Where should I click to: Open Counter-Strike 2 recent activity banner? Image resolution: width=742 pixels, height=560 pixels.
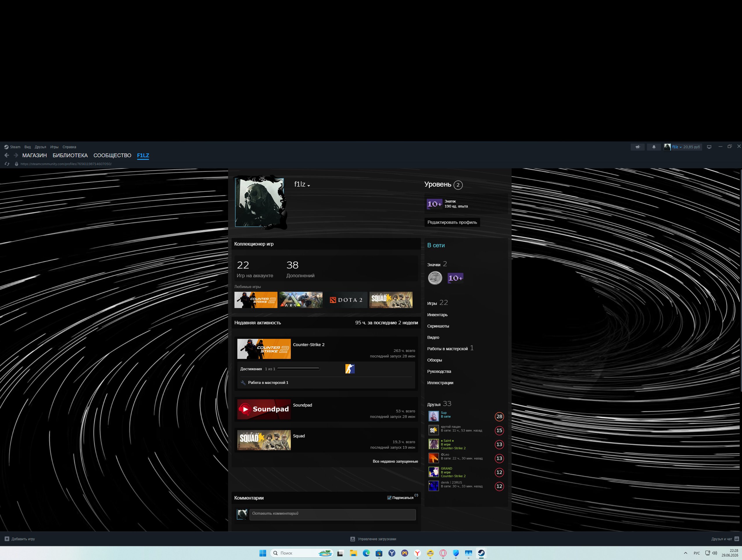(264, 349)
